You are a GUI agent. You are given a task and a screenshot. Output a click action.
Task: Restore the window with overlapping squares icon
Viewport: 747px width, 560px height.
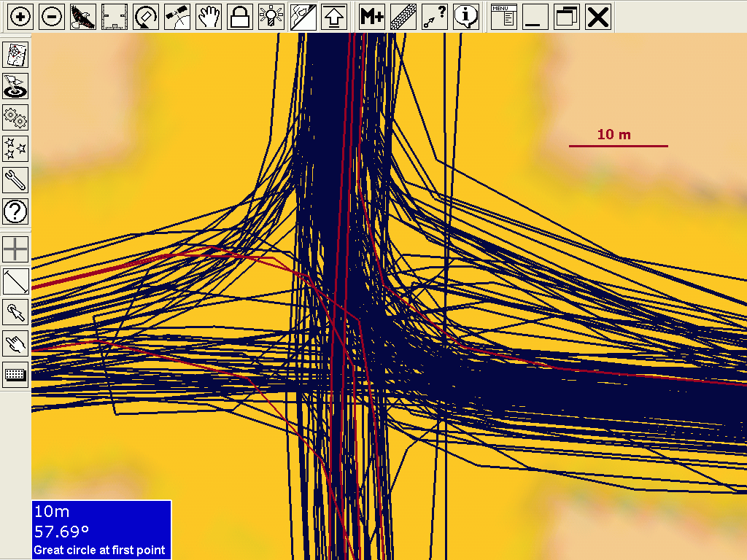click(x=566, y=17)
